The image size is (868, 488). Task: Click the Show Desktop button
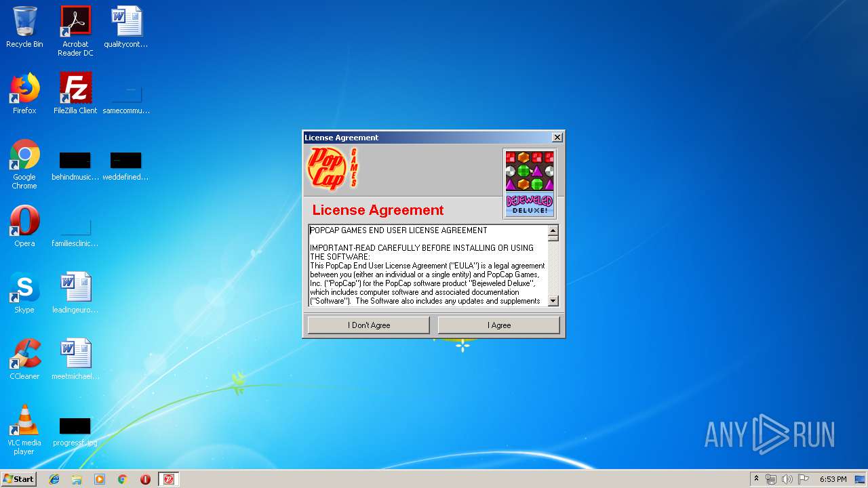[x=861, y=479]
